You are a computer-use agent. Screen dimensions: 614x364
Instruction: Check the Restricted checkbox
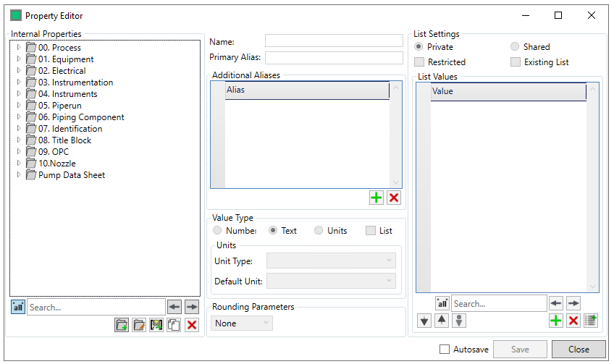[x=419, y=62]
